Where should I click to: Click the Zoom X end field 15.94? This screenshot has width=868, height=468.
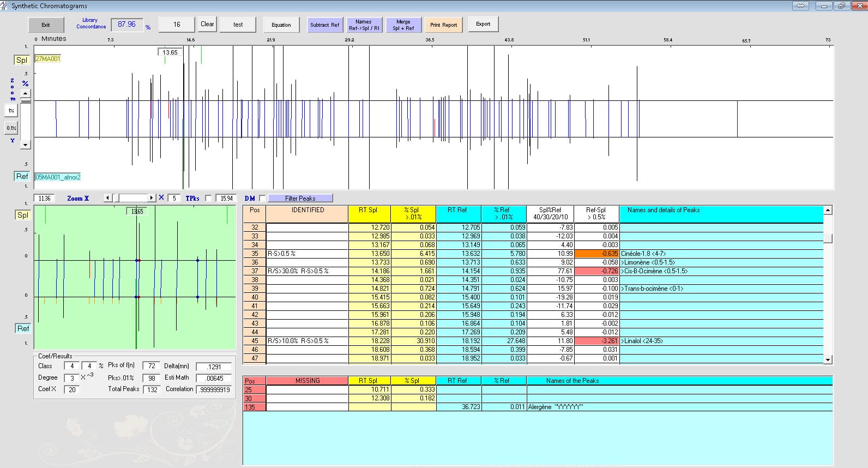point(226,198)
